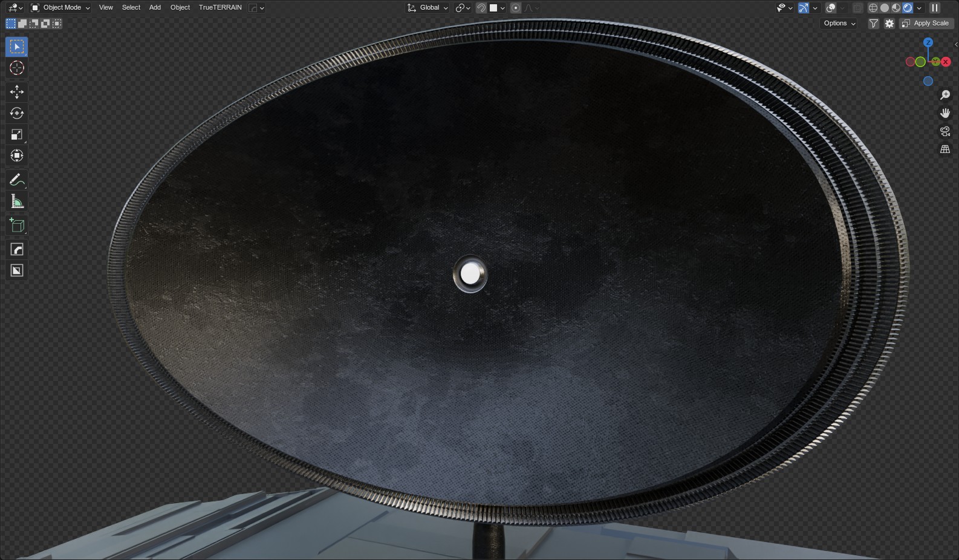Click the blue Z axis gizmo ball

(928, 42)
